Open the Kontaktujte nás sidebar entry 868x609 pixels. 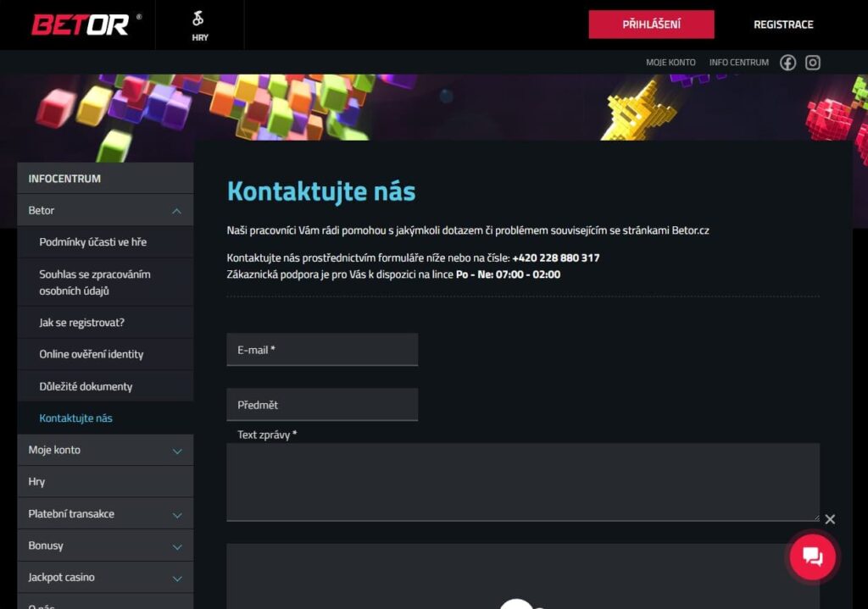point(75,418)
